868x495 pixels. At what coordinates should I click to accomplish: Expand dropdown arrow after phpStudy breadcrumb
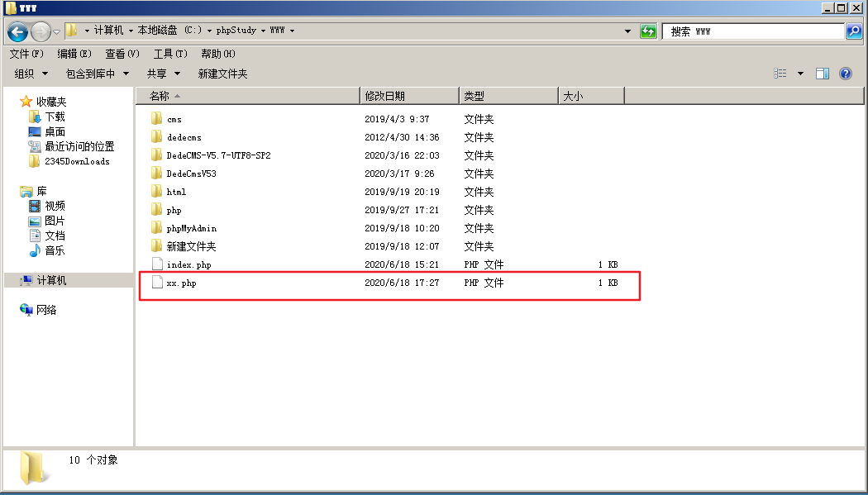click(x=263, y=31)
